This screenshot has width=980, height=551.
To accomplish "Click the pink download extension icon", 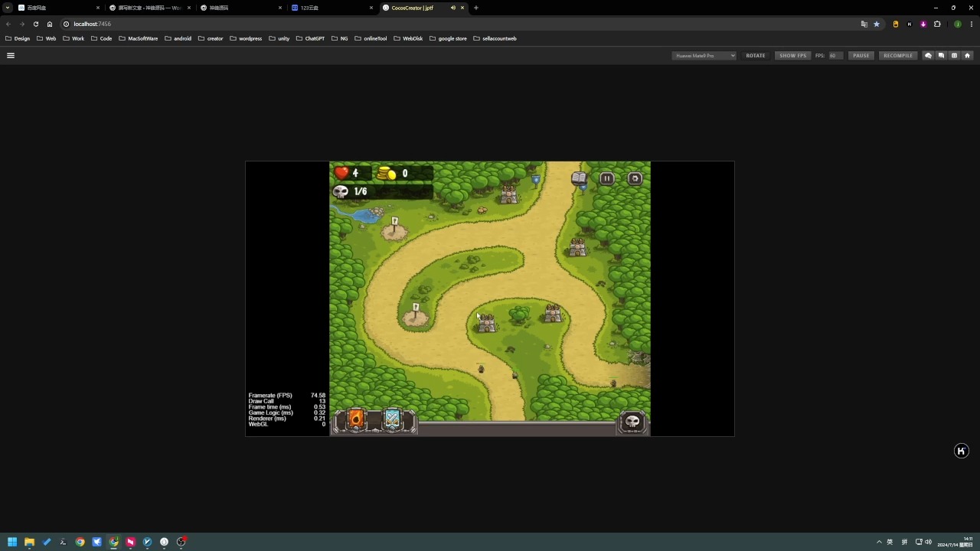I will coord(923,24).
